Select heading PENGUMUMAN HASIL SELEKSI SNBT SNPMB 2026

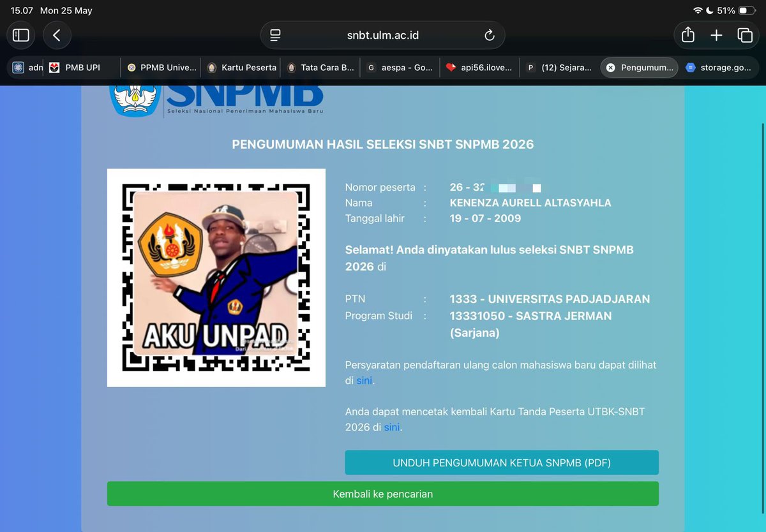(x=382, y=145)
